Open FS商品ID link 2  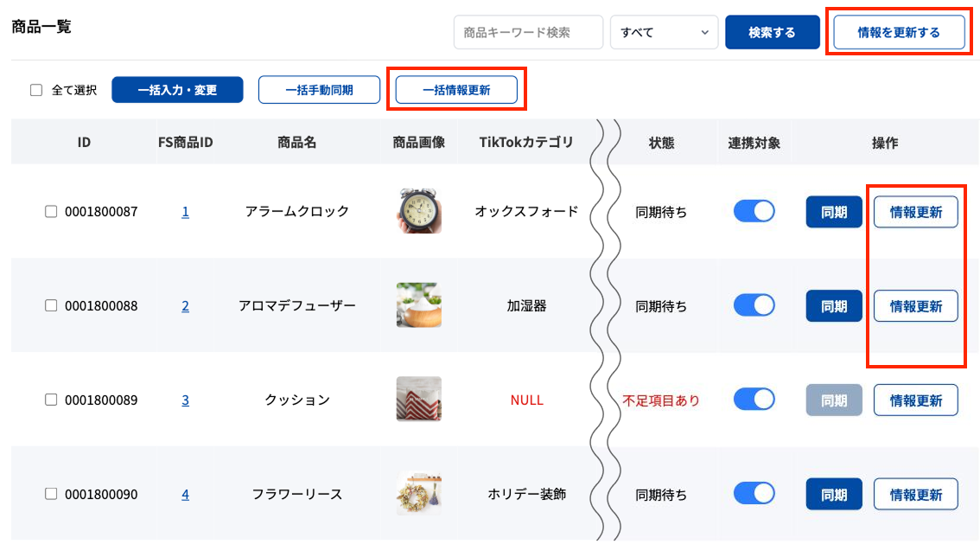coord(185,306)
